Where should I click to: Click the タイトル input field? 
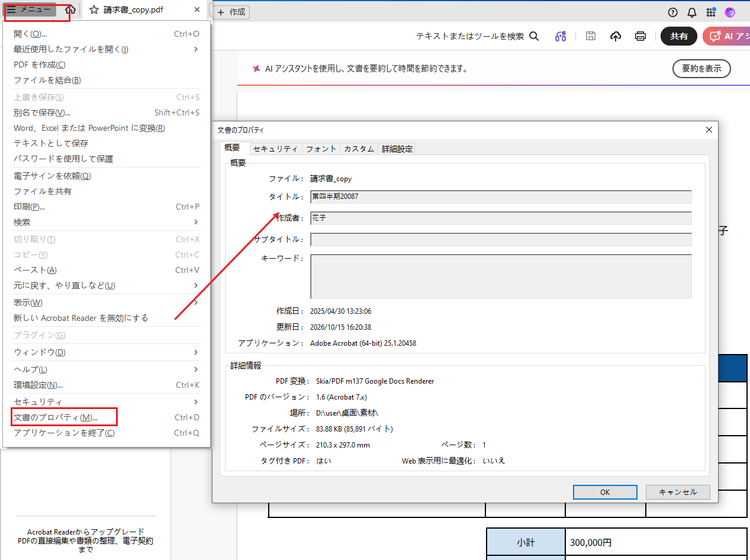pyautogui.click(x=501, y=197)
